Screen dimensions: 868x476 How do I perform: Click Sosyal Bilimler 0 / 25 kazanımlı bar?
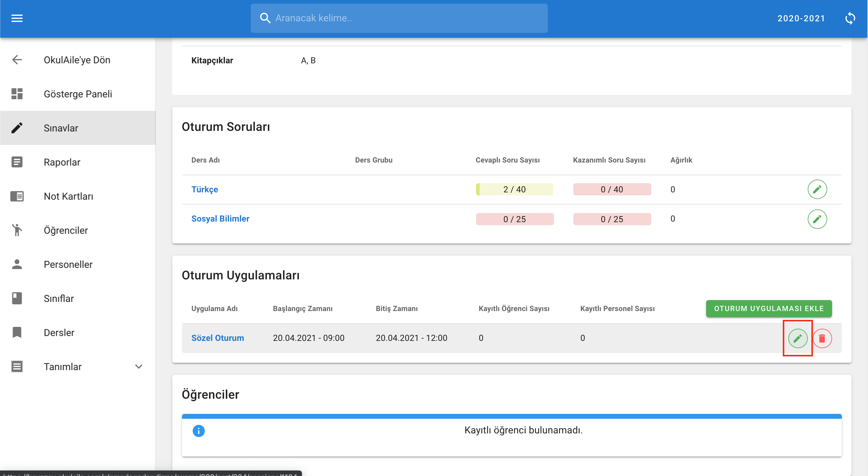click(612, 219)
